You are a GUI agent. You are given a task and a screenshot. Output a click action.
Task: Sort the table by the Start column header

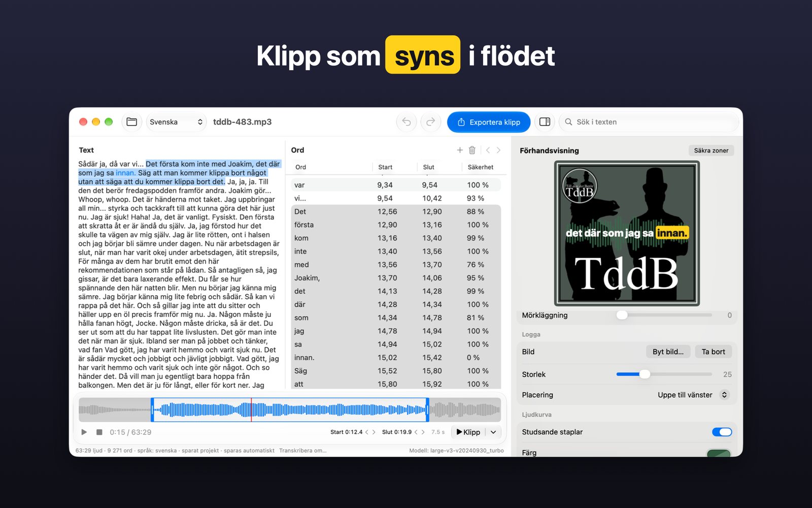point(385,167)
